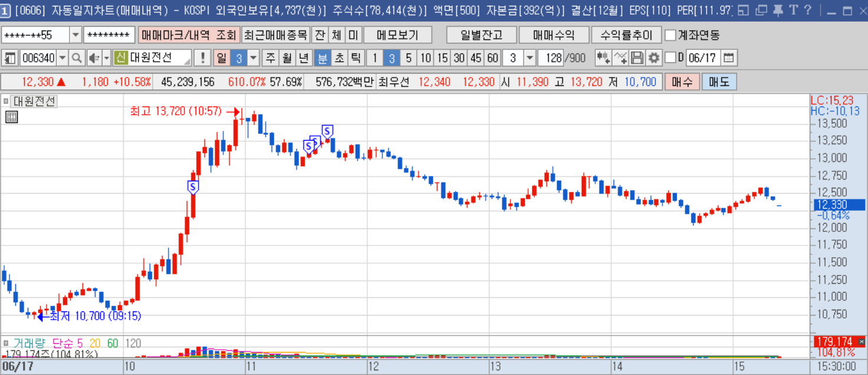The height and width of the screenshot is (375, 868).
Task: Click 메모보기 button
Action: click(x=397, y=35)
